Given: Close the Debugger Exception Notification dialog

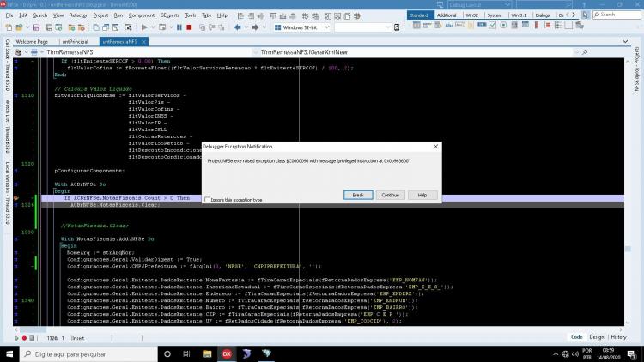Looking at the screenshot, I should [x=435, y=146].
